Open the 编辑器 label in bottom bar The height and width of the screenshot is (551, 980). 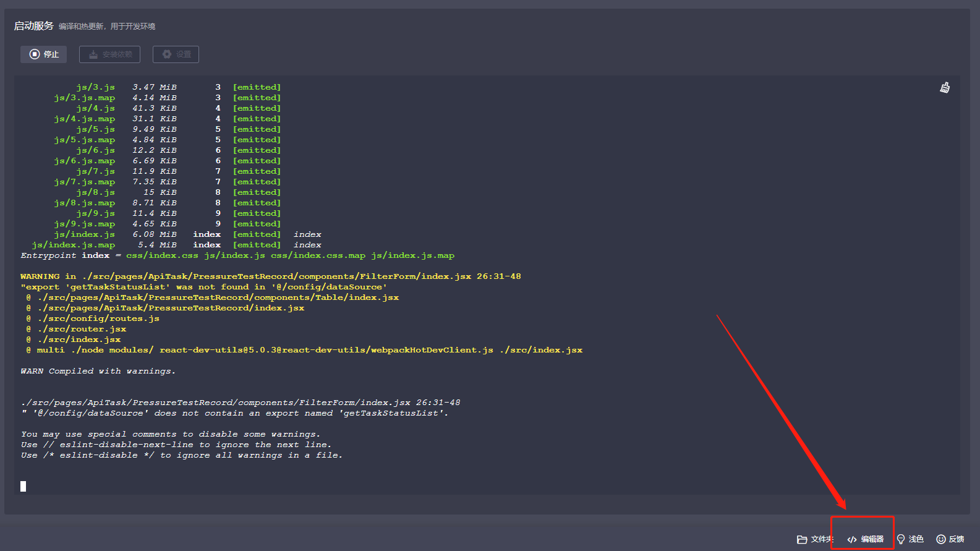[872, 539]
